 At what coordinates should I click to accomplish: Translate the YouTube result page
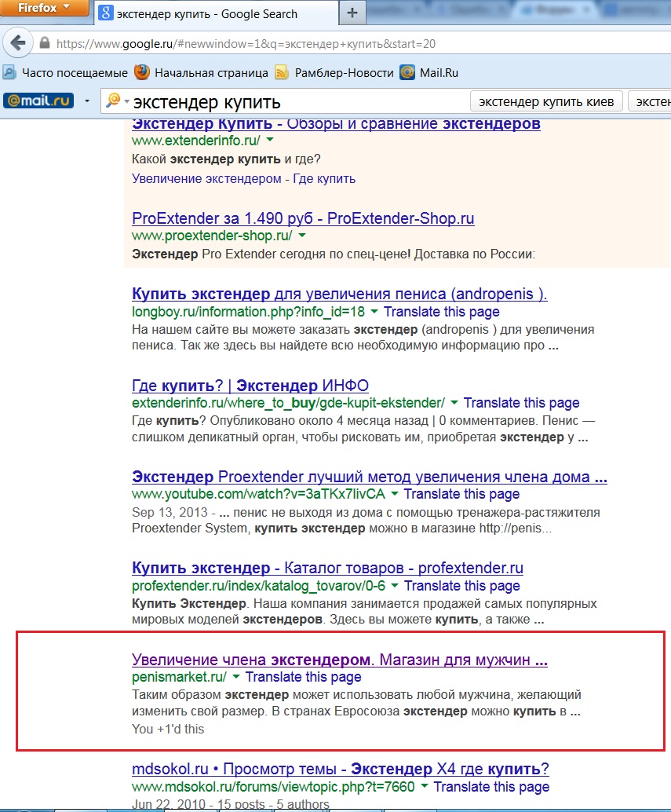[x=461, y=494]
